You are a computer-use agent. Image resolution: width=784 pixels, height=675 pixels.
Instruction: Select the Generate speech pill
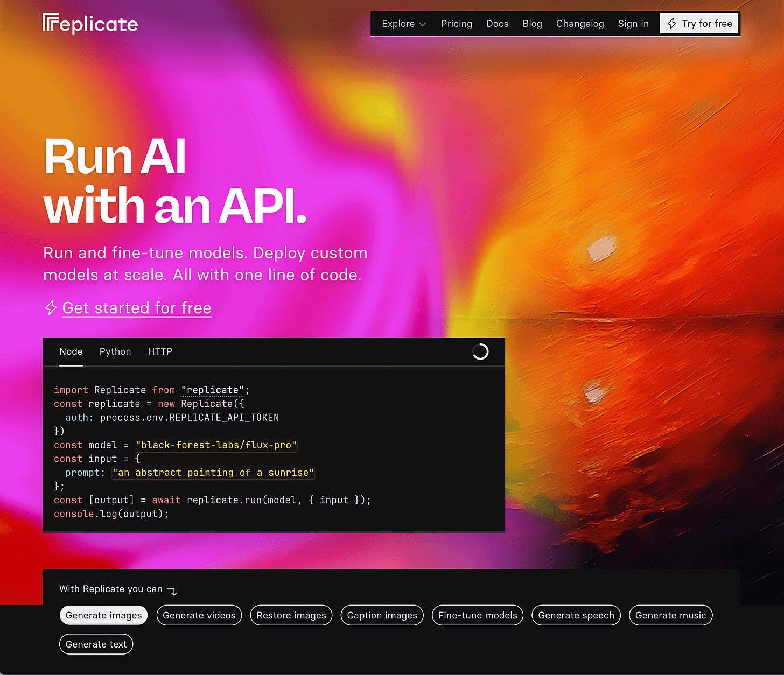(576, 615)
